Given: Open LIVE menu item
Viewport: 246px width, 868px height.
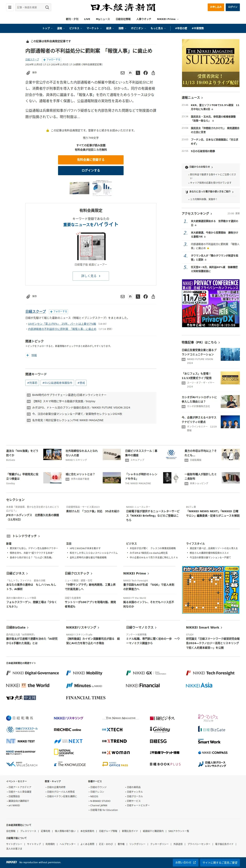Looking at the screenshot, I should pos(87,19).
